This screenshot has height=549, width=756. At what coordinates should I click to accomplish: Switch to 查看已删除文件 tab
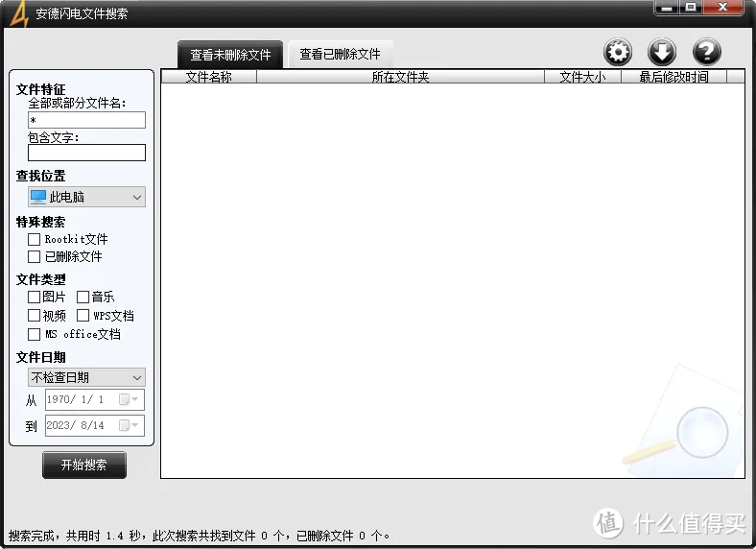(x=340, y=54)
